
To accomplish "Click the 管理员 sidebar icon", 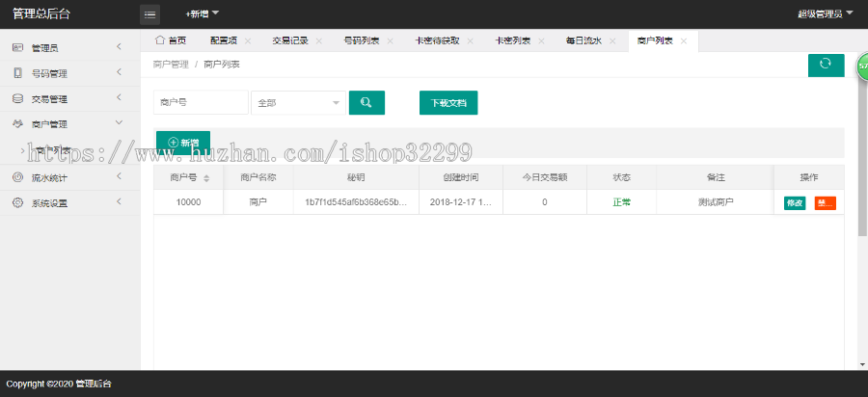I will pos(17,47).
